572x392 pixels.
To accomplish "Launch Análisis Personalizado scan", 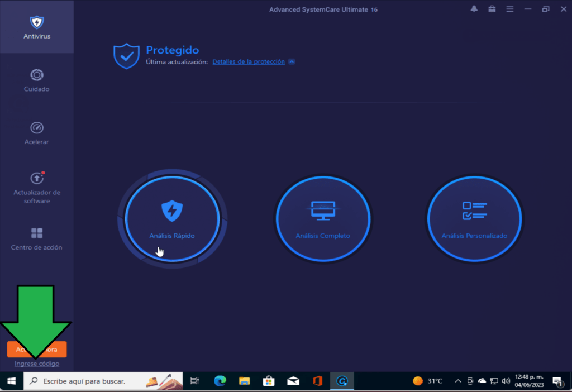I will (474, 219).
